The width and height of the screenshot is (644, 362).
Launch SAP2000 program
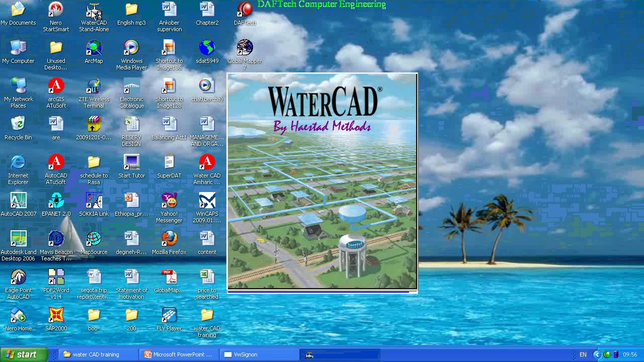point(56,315)
